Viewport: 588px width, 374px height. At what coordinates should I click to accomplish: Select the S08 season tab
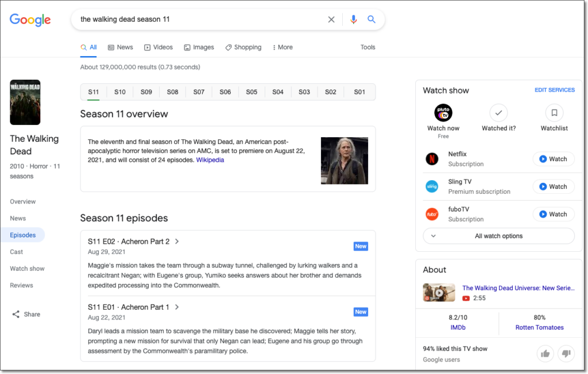click(x=172, y=92)
